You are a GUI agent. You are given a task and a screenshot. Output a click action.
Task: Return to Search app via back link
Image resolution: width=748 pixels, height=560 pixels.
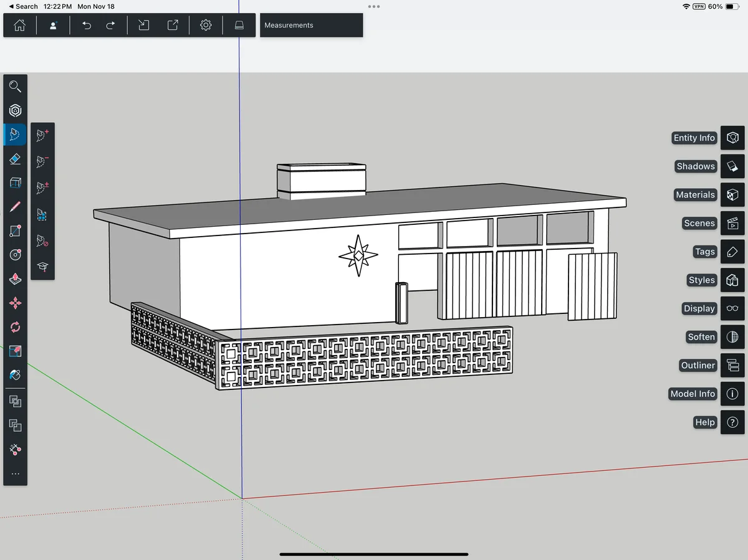[x=23, y=6]
